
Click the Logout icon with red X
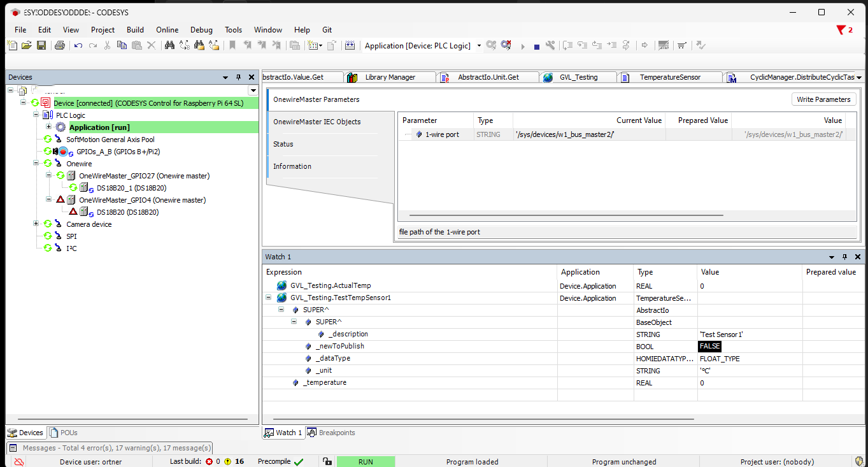point(506,45)
